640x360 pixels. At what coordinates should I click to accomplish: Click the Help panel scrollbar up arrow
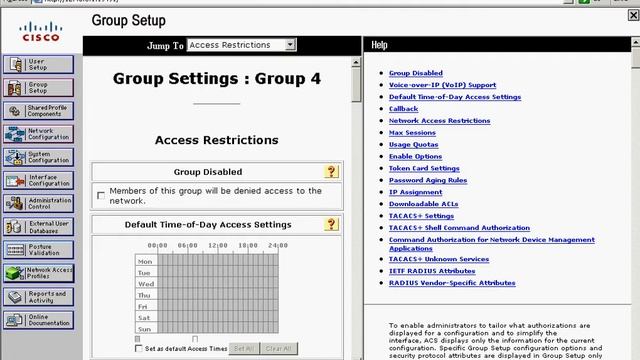[636, 42]
